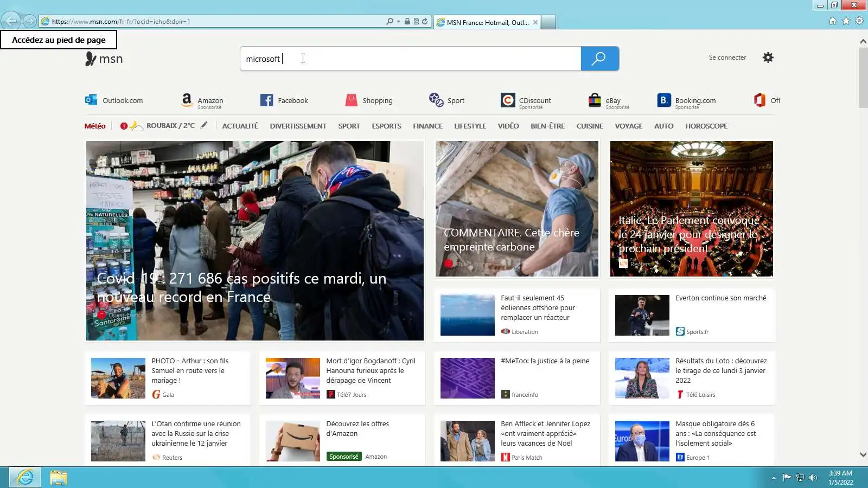Screen dimensions: 868x488
Task: Open éoliennes offshore Liberation article
Action: (x=516, y=315)
